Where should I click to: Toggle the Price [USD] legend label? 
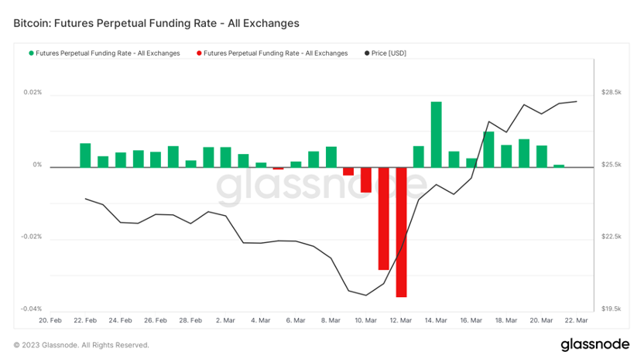(x=389, y=53)
